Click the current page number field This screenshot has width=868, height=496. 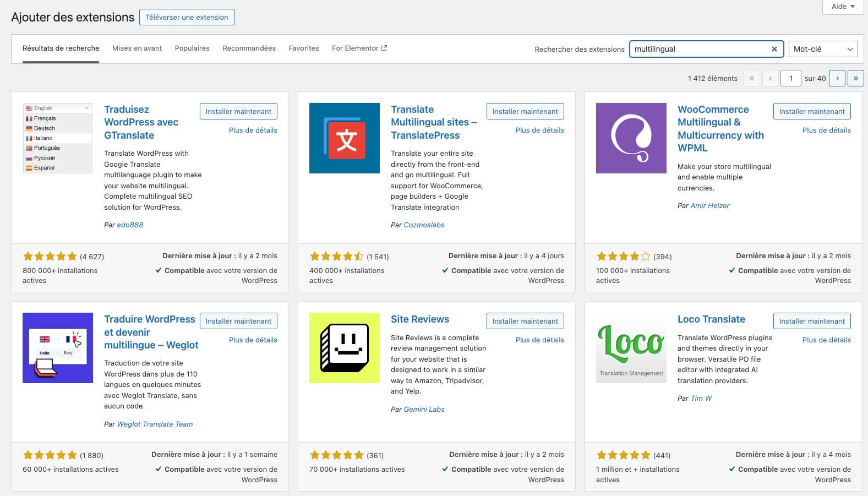pos(791,78)
